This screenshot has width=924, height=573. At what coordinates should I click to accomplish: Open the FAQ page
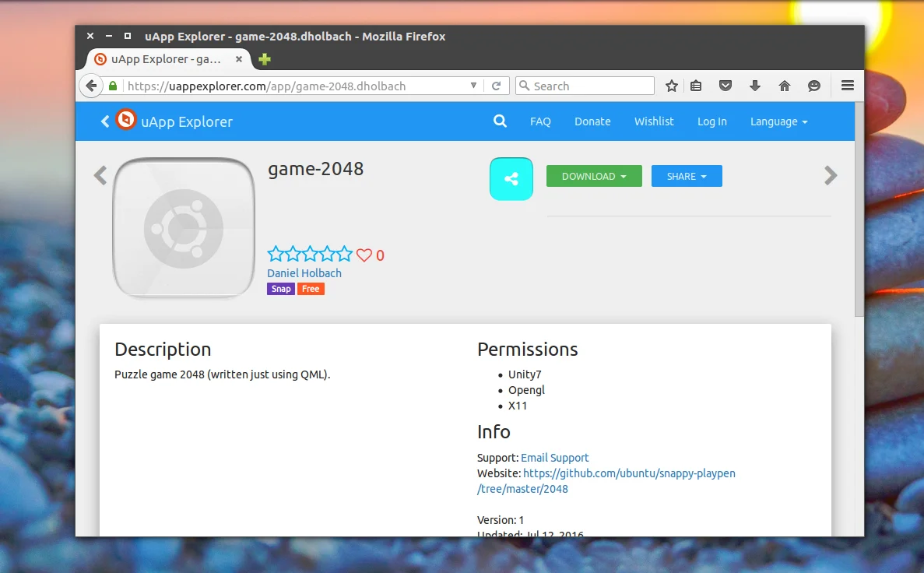point(540,121)
